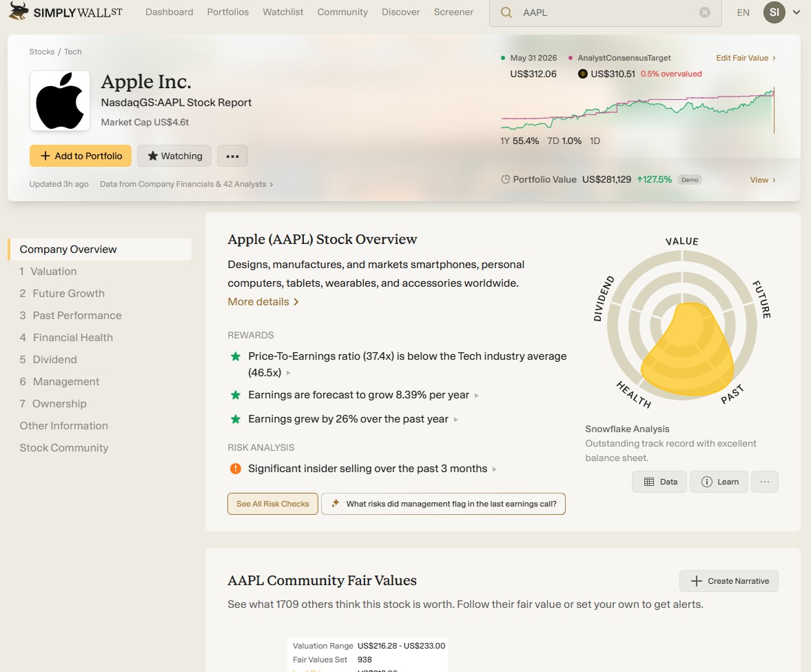Open the Screener page
The height and width of the screenshot is (672, 811).
point(453,12)
